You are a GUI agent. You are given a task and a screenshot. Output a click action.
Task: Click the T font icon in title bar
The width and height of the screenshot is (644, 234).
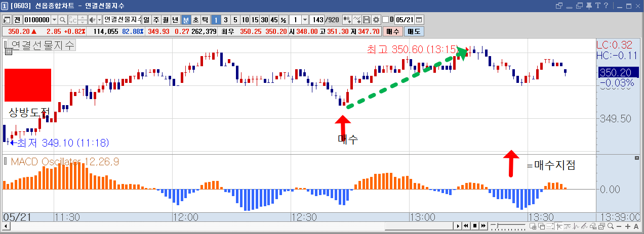(598, 6)
